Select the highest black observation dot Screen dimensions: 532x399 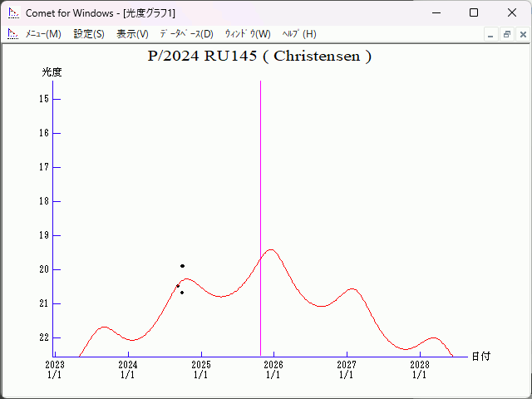point(182,266)
